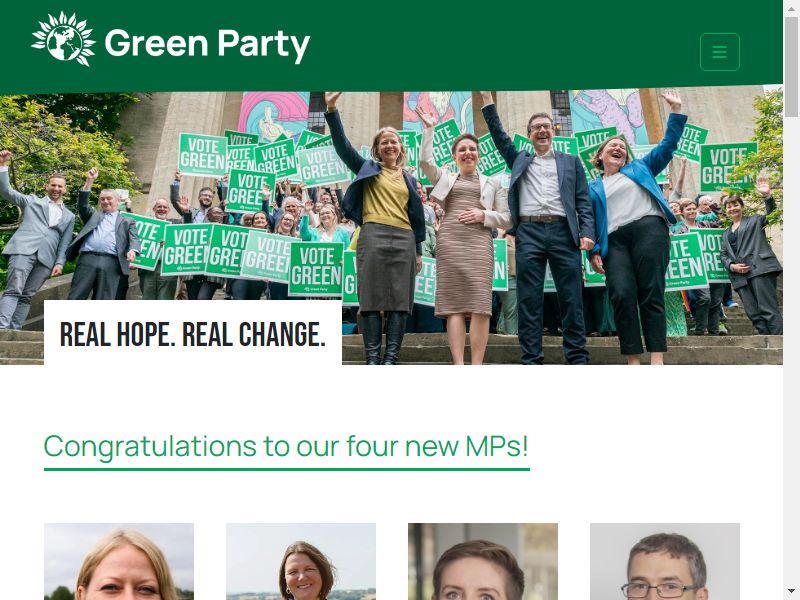Open the blonde woman MP portrait
The image size is (800, 600).
click(119, 561)
